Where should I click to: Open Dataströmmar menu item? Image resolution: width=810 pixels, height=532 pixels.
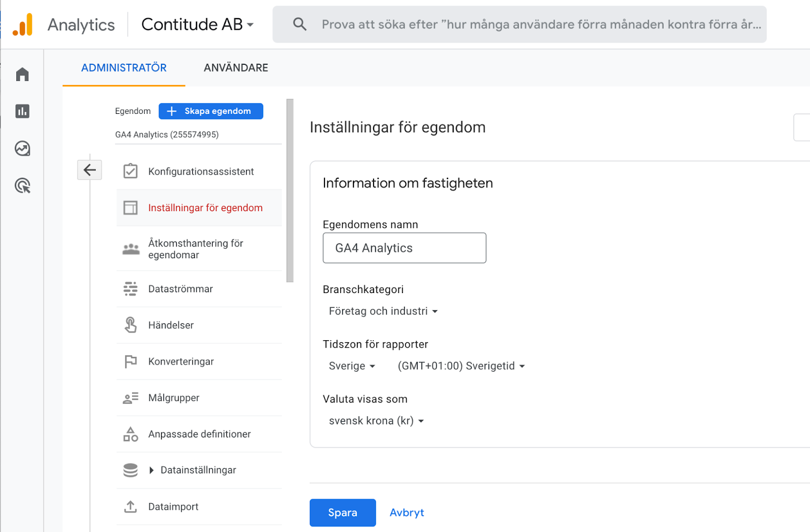click(x=199, y=289)
